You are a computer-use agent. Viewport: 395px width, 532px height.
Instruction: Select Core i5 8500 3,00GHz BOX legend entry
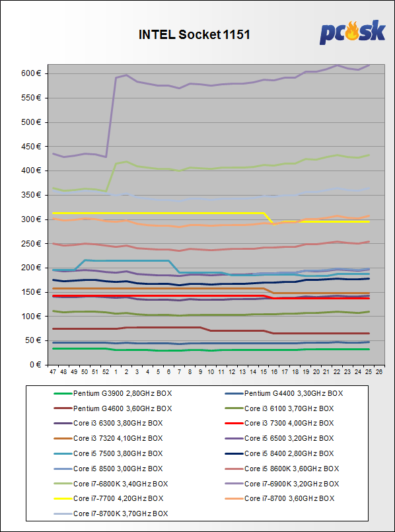coord(108,469)
